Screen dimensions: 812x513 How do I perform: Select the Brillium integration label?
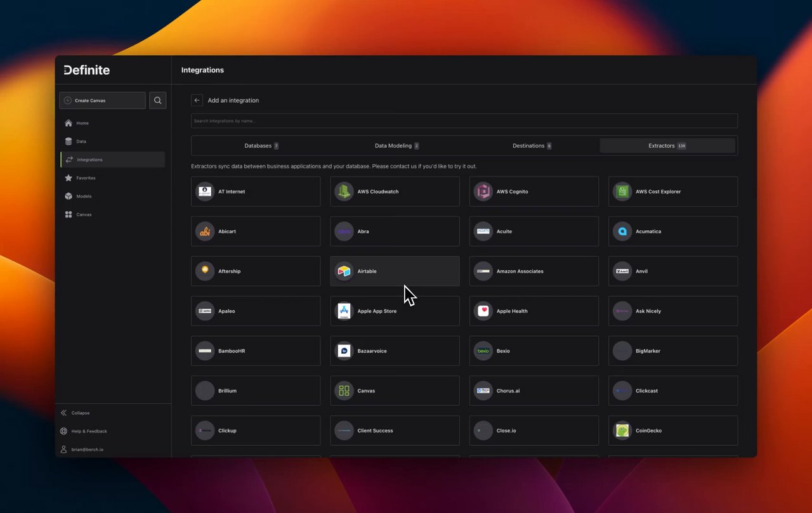(227, 391)
